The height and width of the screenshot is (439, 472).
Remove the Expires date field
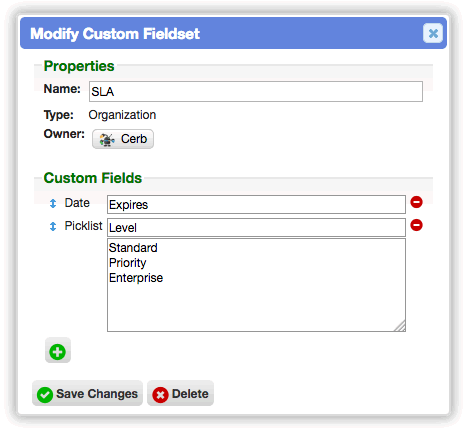(x=416, y=202)
